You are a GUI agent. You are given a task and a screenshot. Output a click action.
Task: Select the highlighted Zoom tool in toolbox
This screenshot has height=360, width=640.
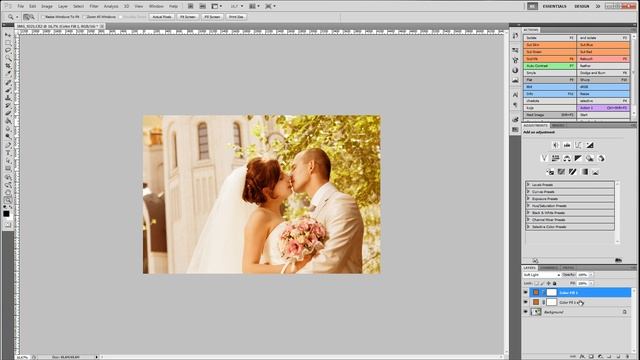tap(8, 200)
